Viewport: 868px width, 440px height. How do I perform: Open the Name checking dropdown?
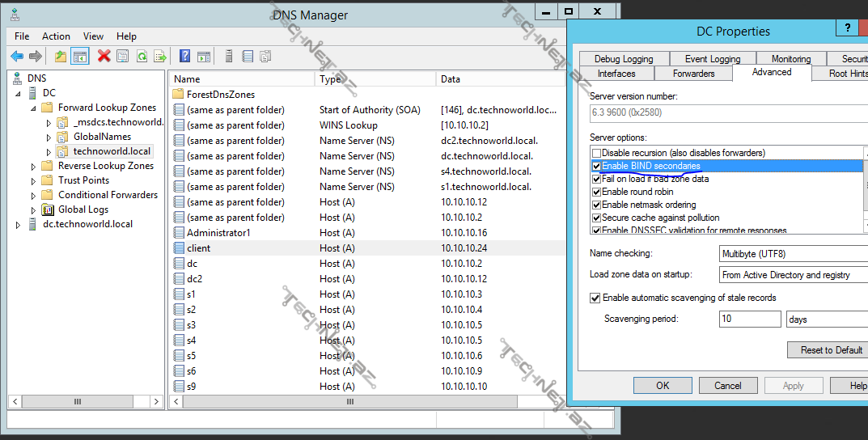pyautogui.click(x=793, y=254)
